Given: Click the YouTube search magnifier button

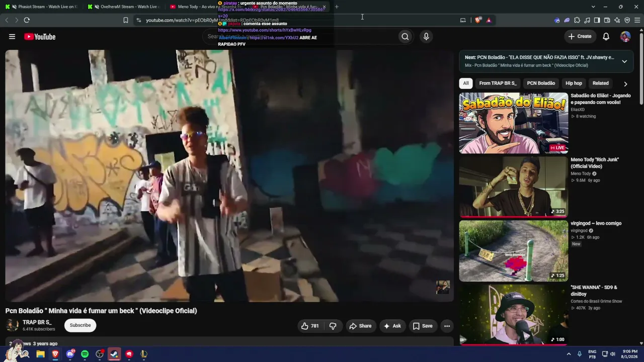Looking at the screenshot, I should (x=405, y=36).
